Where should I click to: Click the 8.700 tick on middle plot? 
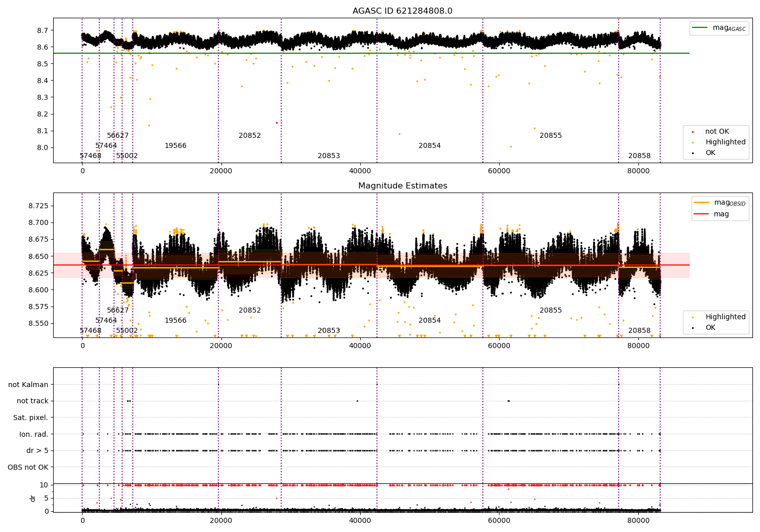point(39,223)
